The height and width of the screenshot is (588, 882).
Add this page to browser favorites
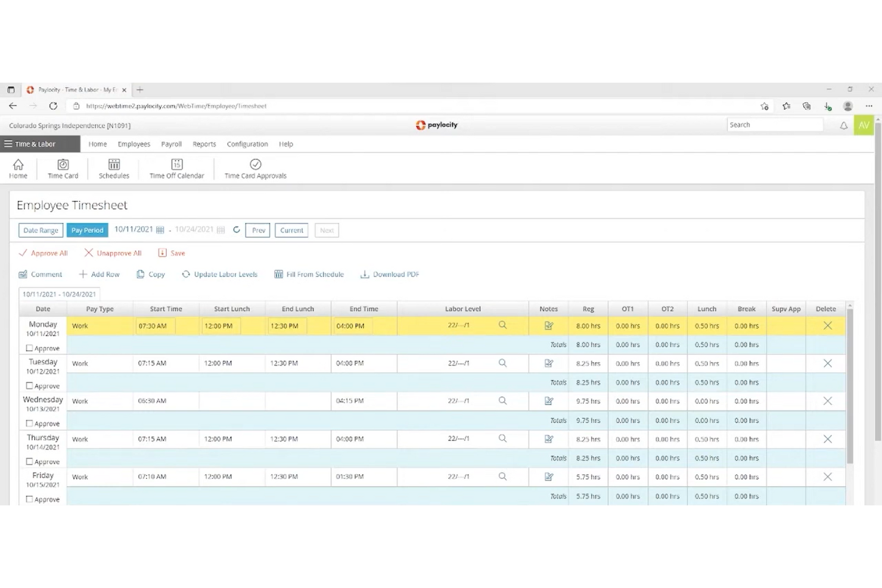[x=765, y=106]
